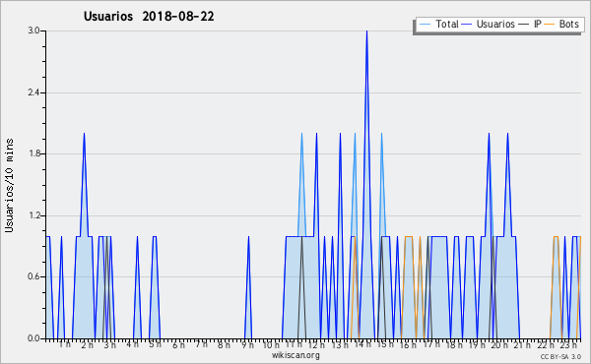Click the 'CC BY-SA 3.0' license text
The width and height of the screenshot is (591, 364).
point(560,356)
